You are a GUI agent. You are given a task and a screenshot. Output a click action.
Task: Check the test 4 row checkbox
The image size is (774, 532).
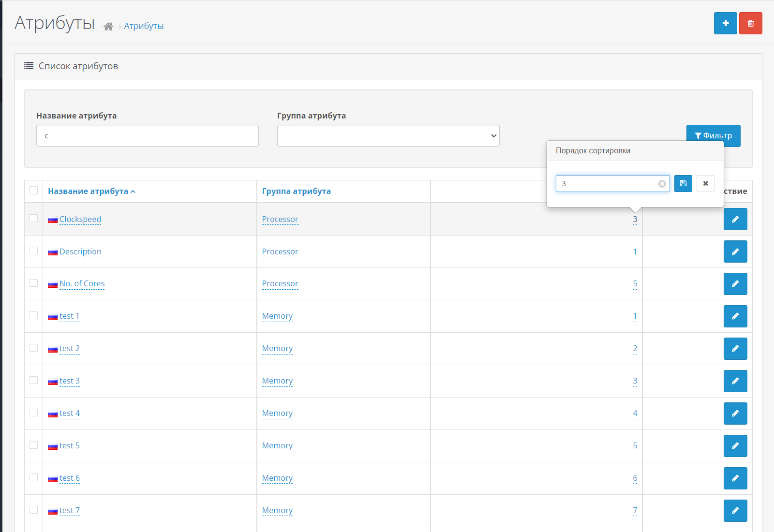(x=33, y=413)
